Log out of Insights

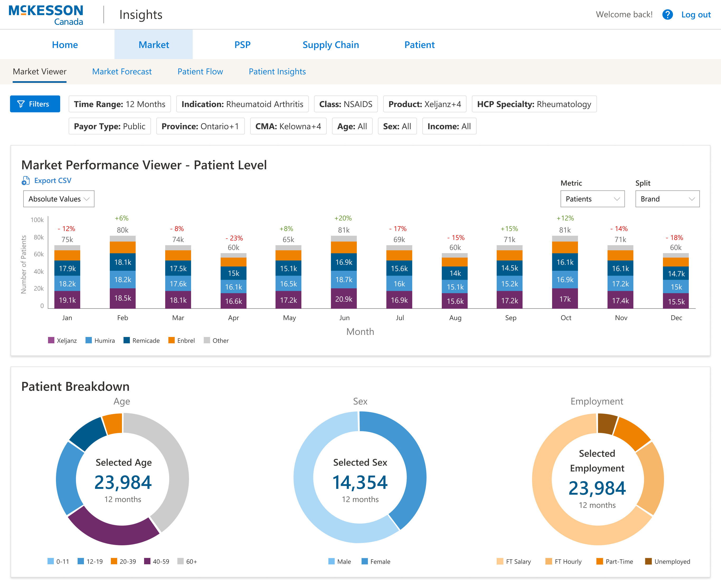pos(696,15)
